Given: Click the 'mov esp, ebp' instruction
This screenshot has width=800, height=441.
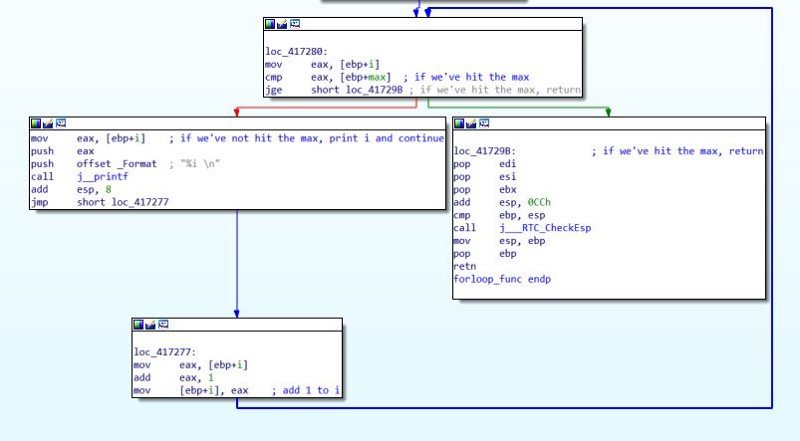Looking at the screenshot, I should tap(499, 241).
